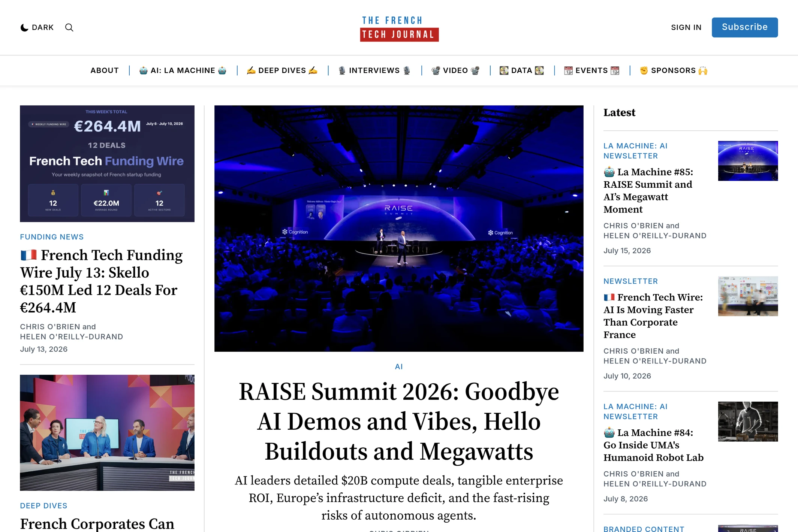Open La Machine #85 article headline

648,190
